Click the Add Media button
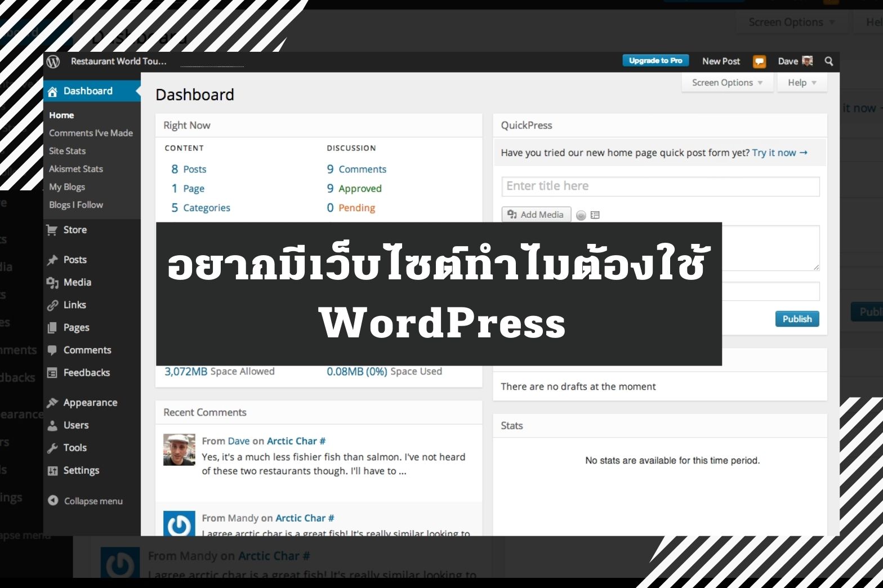883x588 pixels. click(x=536, y=215)
